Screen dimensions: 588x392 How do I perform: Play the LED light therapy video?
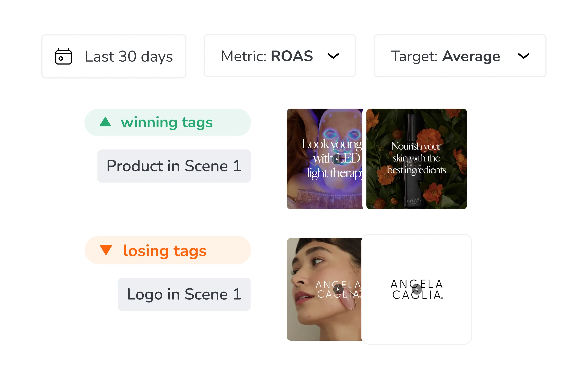[337, 159]
